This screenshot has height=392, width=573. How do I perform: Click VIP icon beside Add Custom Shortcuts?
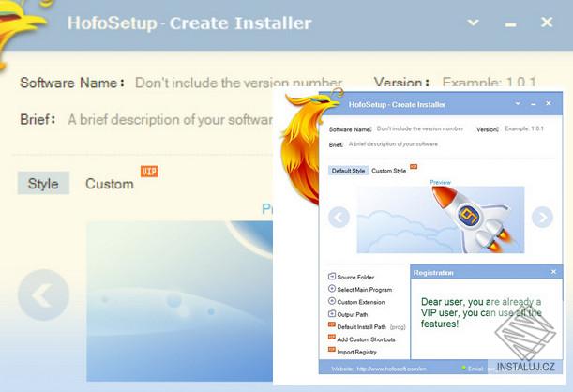[332, 338]
